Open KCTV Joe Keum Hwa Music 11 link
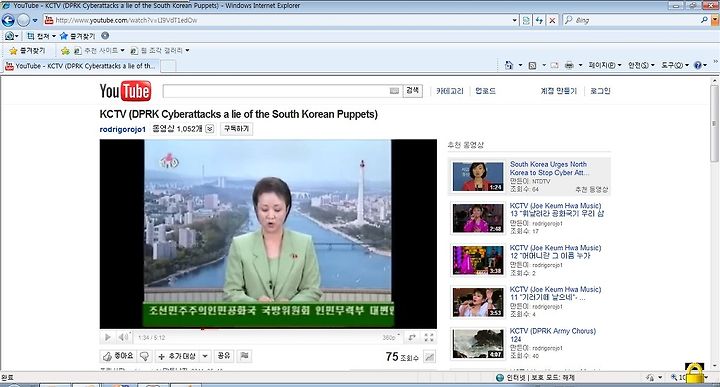 pyautogui.click(x=555, y=293)
